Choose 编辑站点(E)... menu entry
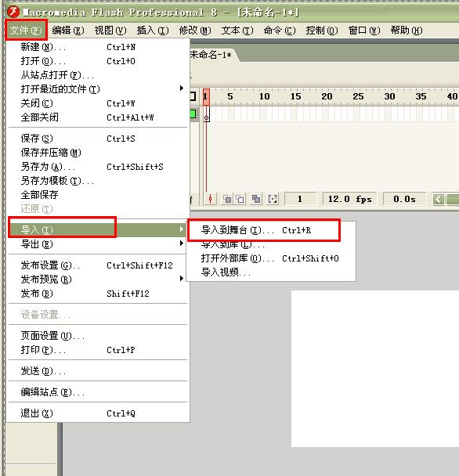 98,392
